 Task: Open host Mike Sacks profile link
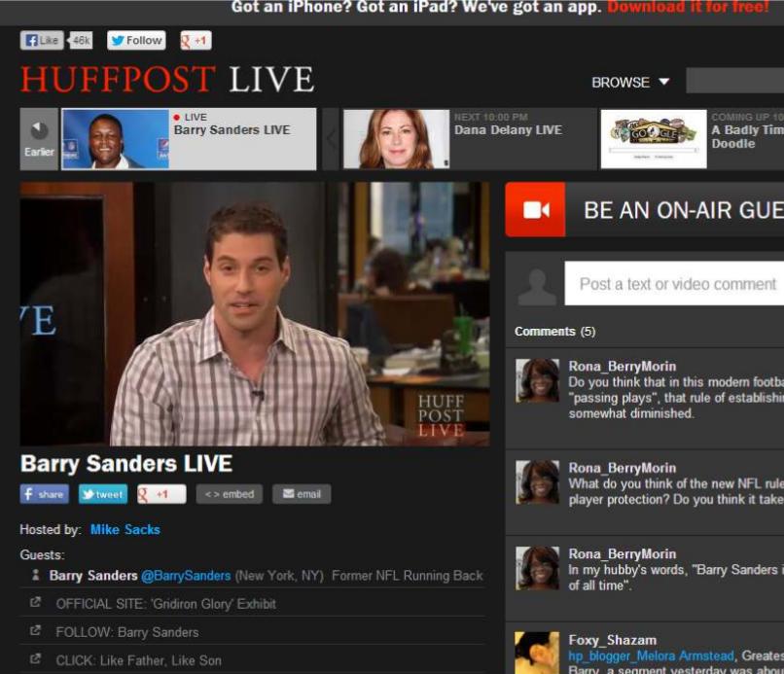click(x=125, y=529)
